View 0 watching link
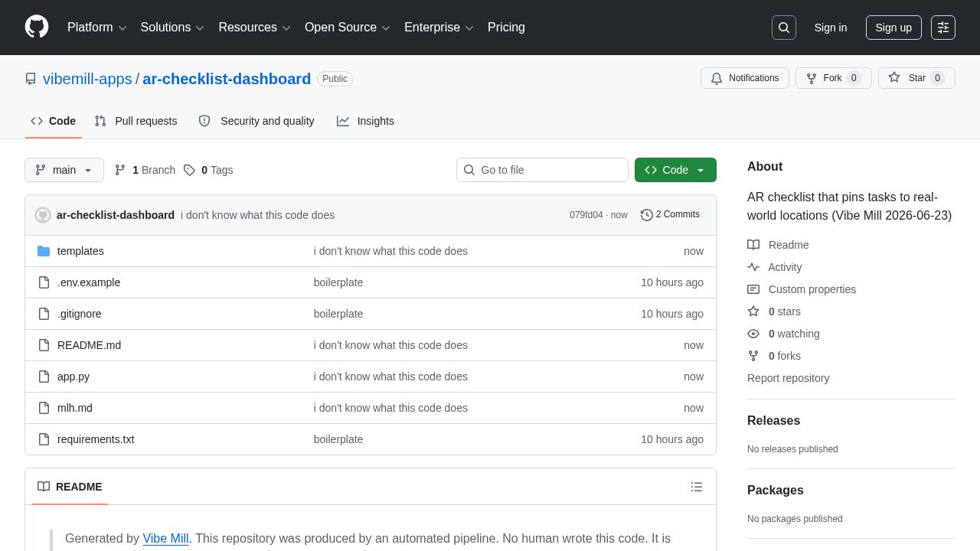980x551 pixels. [x=783, y=334]
